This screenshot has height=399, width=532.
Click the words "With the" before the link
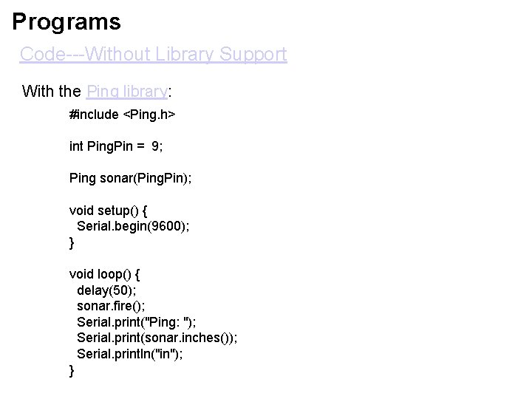(x=52, y=92)
